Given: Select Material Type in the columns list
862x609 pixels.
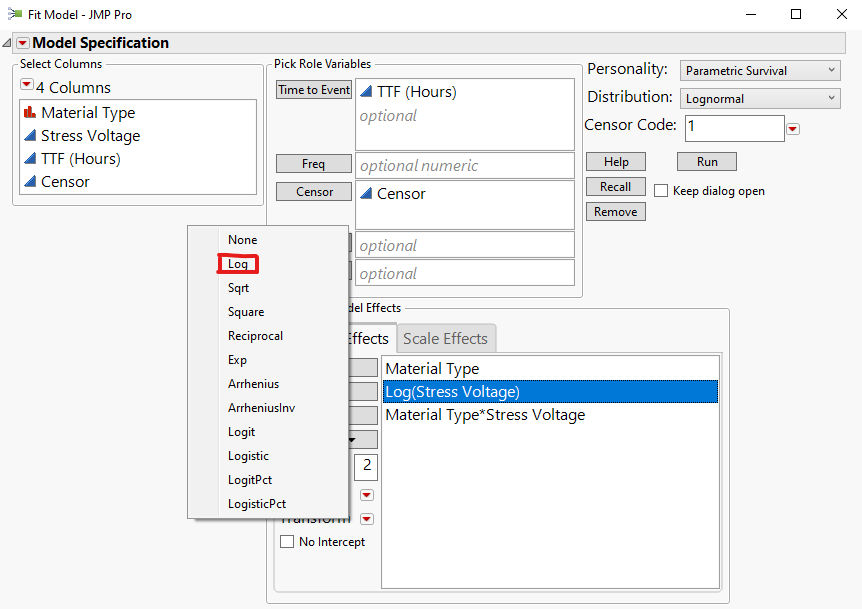Looking at the screenshot, I should pos(88,113).
